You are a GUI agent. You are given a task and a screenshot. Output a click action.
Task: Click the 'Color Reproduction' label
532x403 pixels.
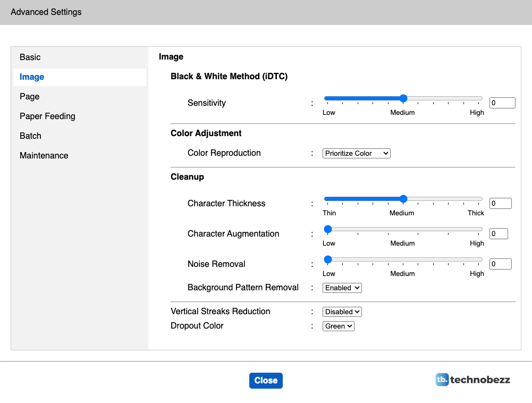(224, 153)
